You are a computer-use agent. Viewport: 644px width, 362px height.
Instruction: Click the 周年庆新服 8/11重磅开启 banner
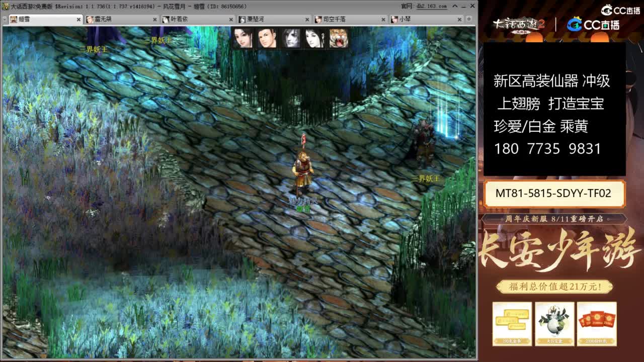pos(554,219)
